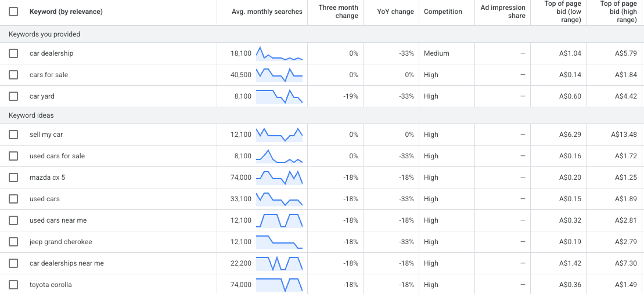Viewport: 644px width, 294px height.
Task: Click the A$1.04 low range bid
Action: pyautogui.click(x=570, y=53)
